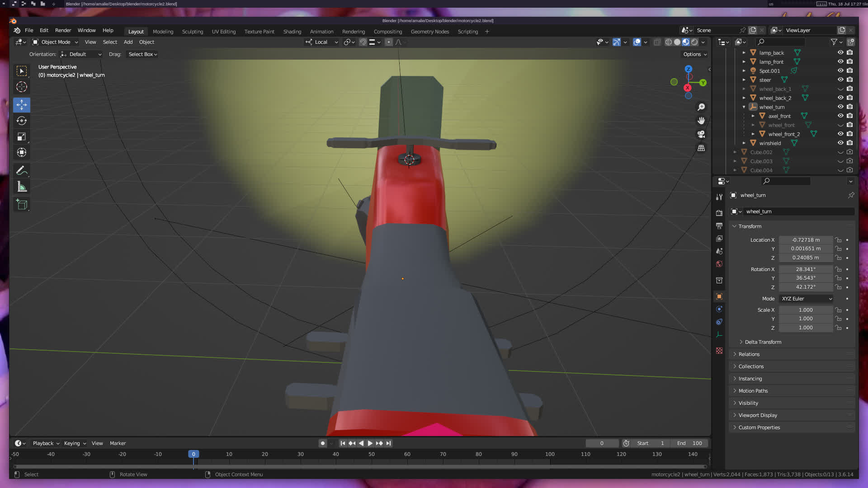Click the zoom magnifier viewport icon

pyautogui.click(x=701, y=107)
